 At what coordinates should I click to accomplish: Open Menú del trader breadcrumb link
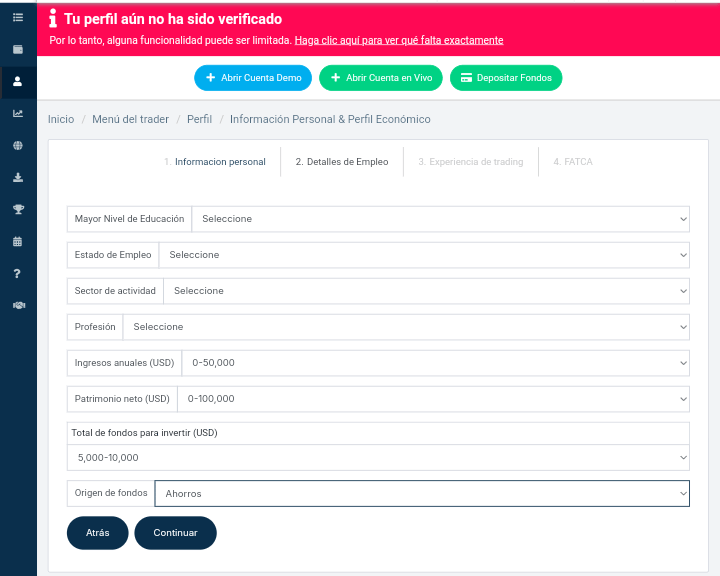pos(130,119)
